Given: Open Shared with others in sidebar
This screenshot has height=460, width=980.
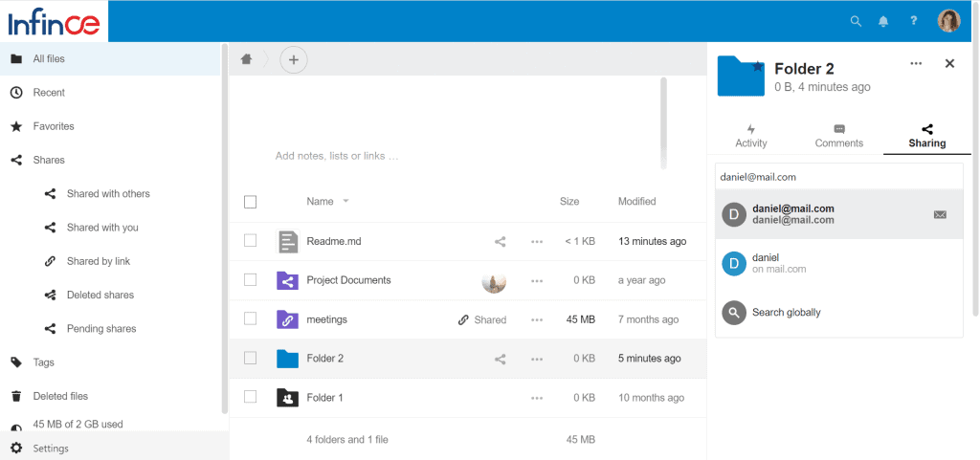Looking at the screenshot, I should (108, 194).
